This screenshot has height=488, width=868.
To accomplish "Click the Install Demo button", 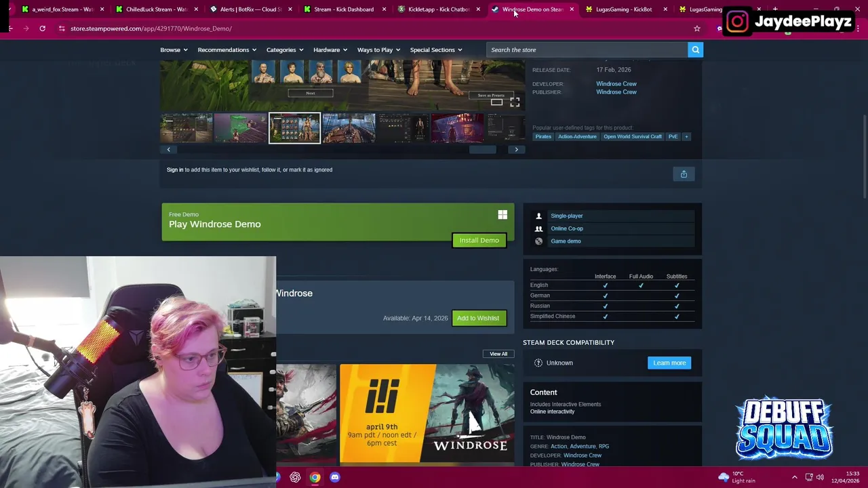I will coord(479,241).
